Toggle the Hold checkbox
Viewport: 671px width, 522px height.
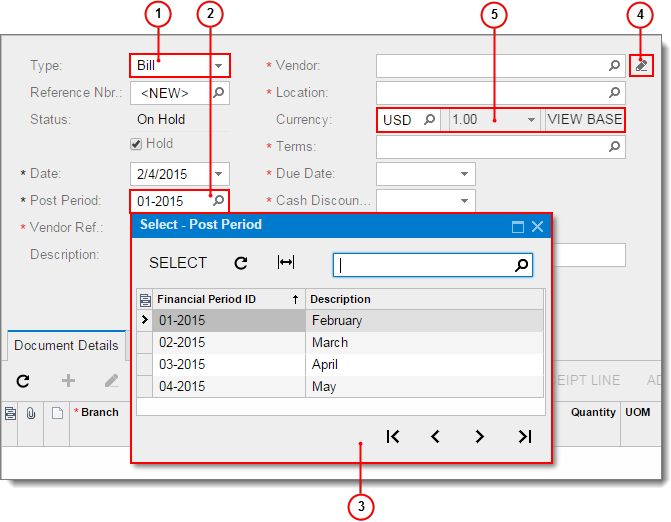[136, 144]
